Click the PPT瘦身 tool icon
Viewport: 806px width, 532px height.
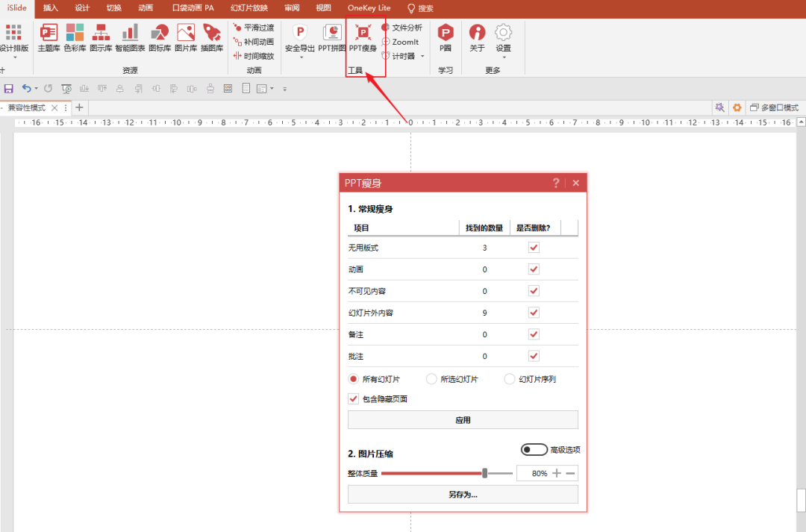click(363, 37)
